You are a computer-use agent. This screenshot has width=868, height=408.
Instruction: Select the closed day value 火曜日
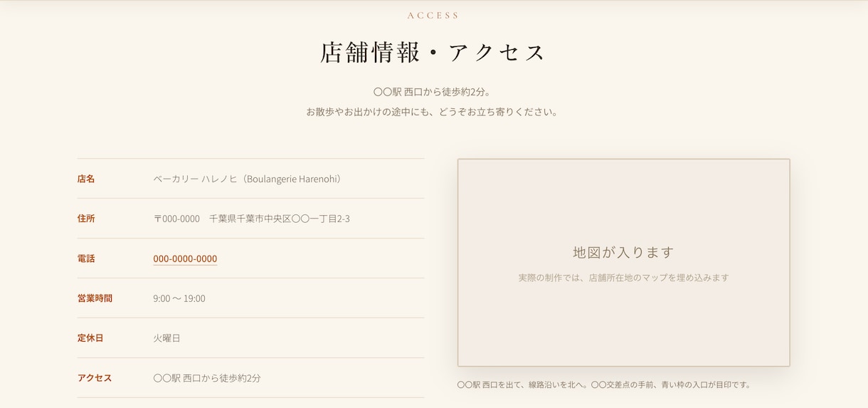pyautogui.click(x=166, y=338)
